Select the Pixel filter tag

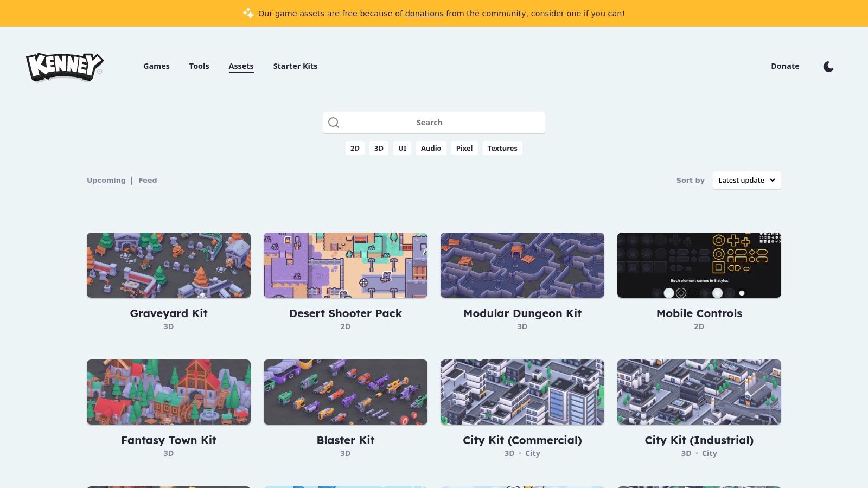[x=464, y=148]
